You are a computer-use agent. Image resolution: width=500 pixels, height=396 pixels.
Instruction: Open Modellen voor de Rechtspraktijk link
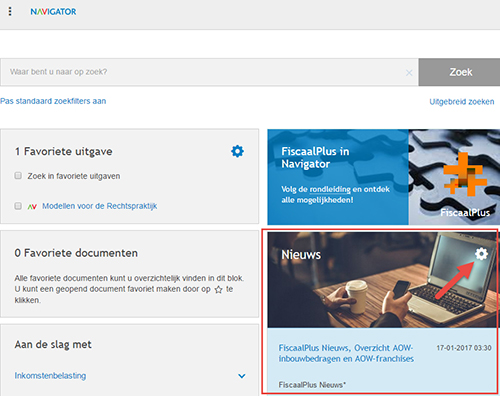click(99, 206)
